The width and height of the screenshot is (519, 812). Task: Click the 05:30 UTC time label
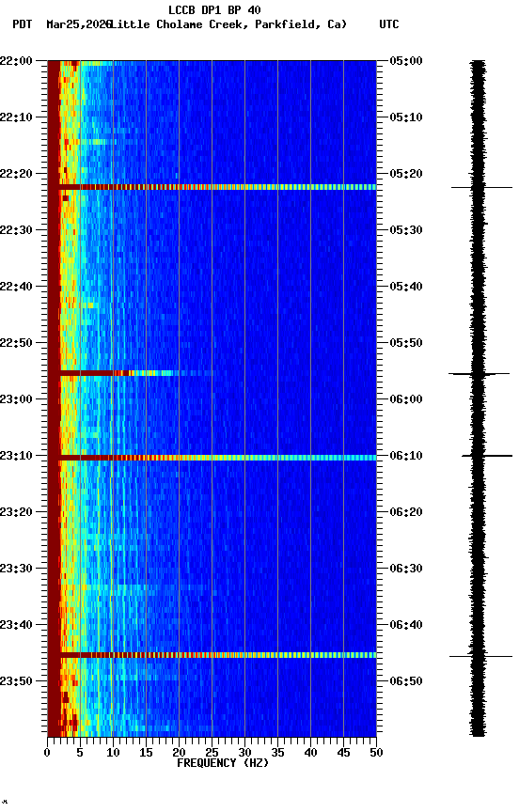pos(406,230)
